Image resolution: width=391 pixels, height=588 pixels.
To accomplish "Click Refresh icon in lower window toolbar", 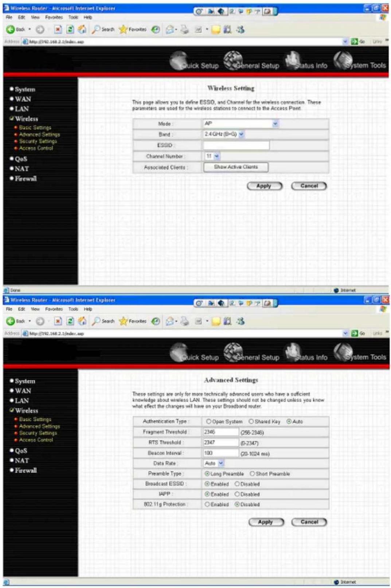I will coord(70,321).
